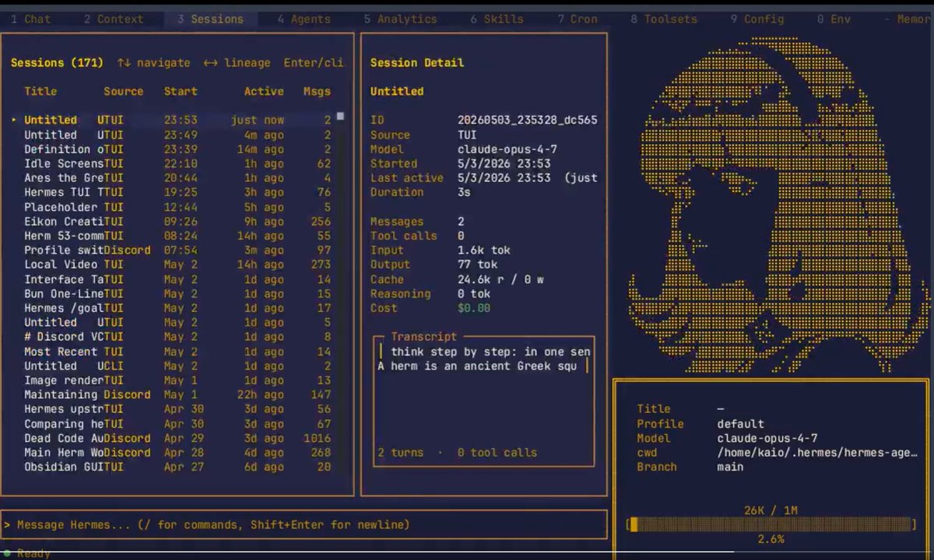This screenshot has width=934, height=560.
Task: Click the Active column header
Action: pyautogui.click(x=264, y=91)
